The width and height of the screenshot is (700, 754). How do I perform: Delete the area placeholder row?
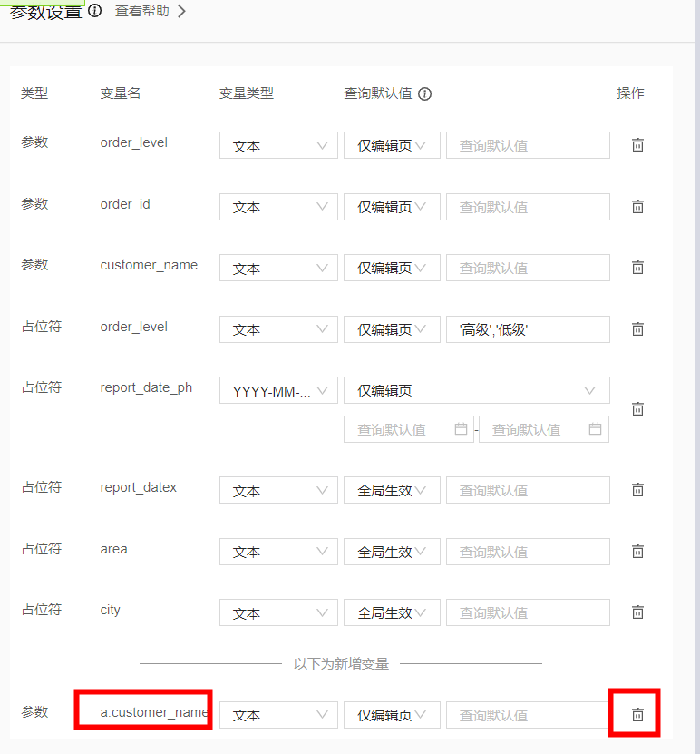coord(637,552)
